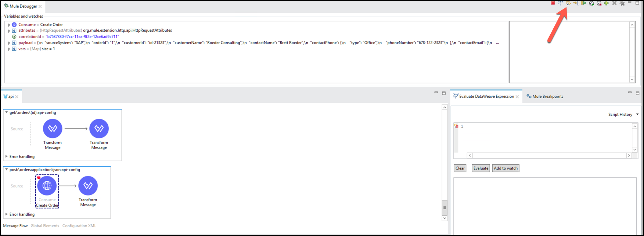Screen dimensions: 644x236
Task: Select the Message Flow view tab
Action: tap(15, 226)
